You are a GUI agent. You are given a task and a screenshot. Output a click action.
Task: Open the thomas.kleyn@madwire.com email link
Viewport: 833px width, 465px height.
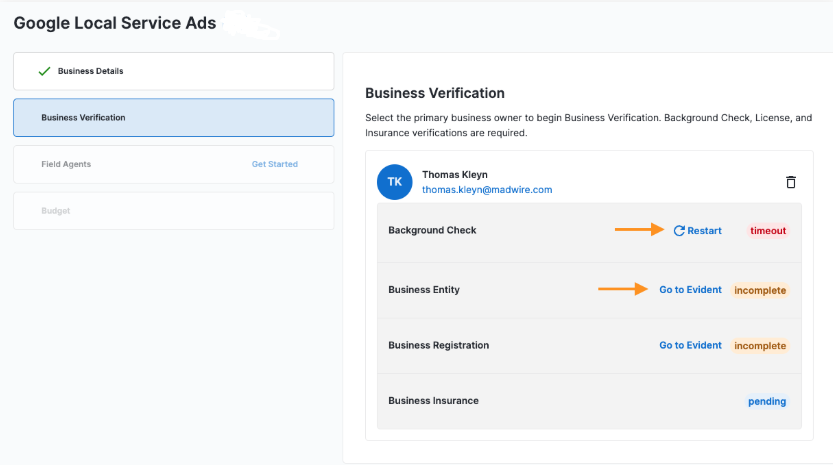(x=487, y=189)
